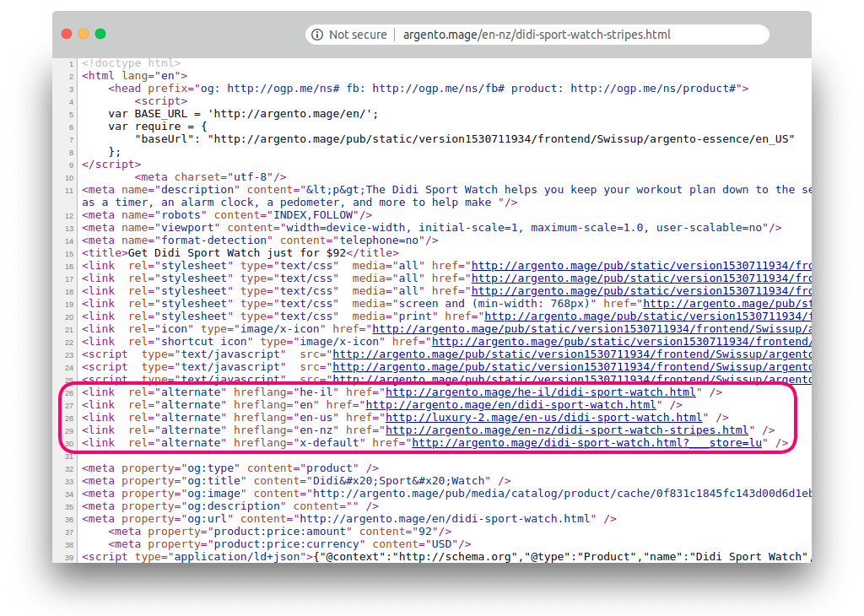Click the og:description meta line
864x616 pixels.
pyautogui.click(x=230, y=506)
